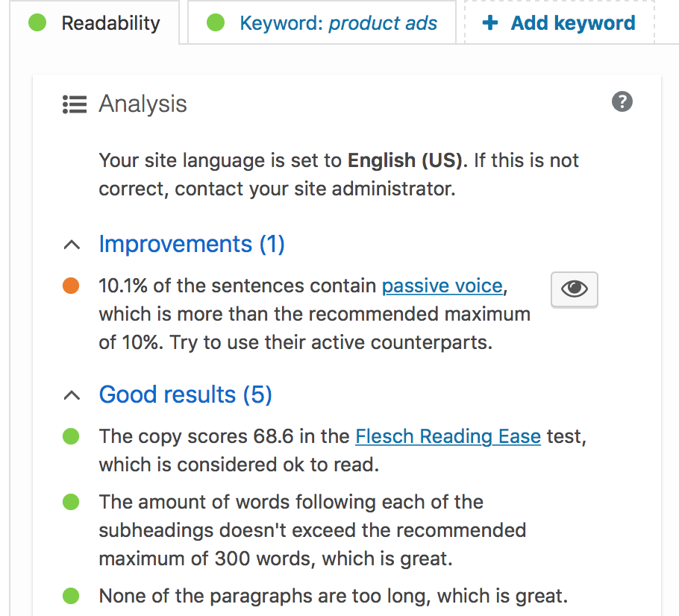Viewport: 679px width, 616px height.
Task: Click the Analysis heading text
Action: tap(143, 104)
